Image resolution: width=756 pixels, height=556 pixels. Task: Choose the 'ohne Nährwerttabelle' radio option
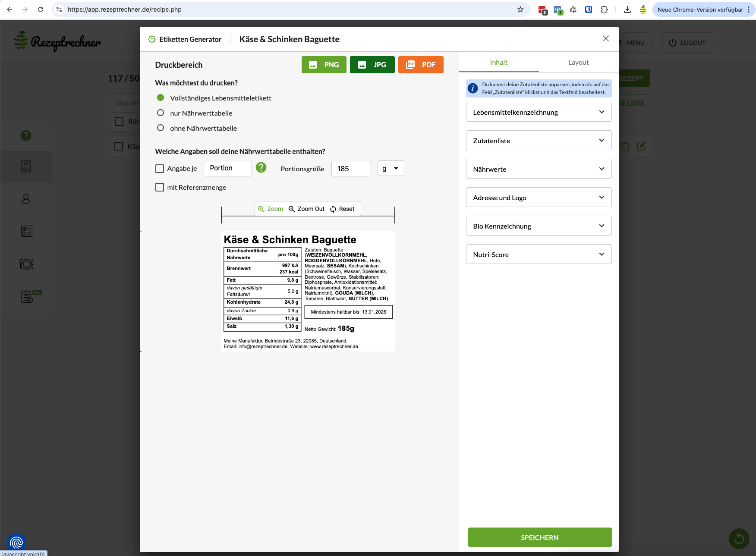(x=161, y=128)
